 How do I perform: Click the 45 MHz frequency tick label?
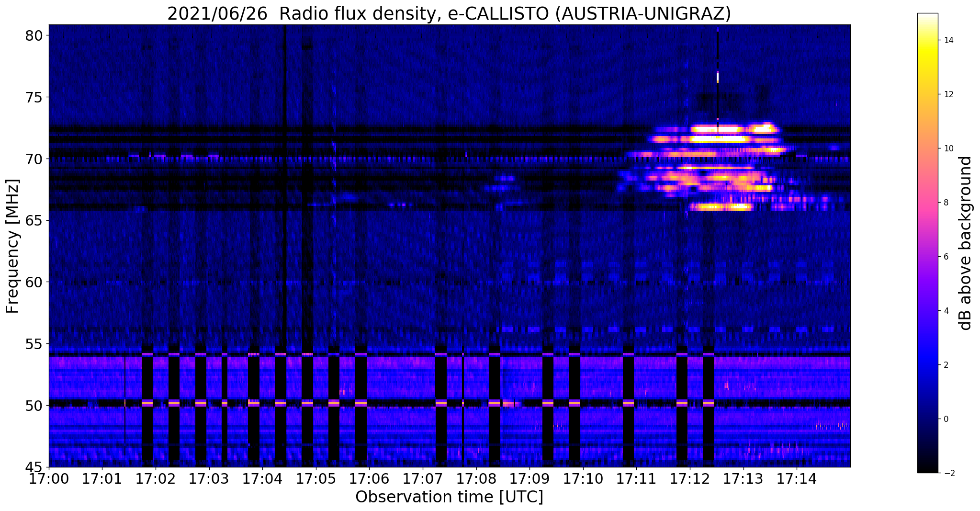(35, 467)
